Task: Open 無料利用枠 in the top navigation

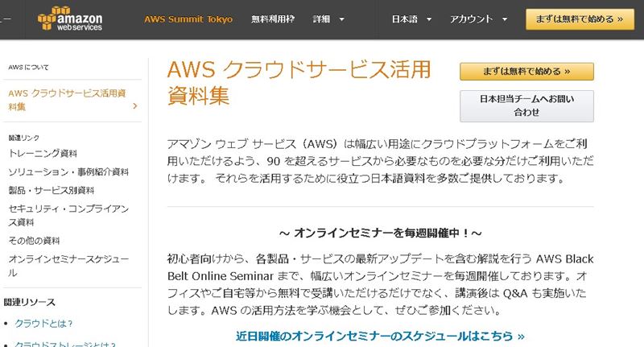Action: pos(273,19)
